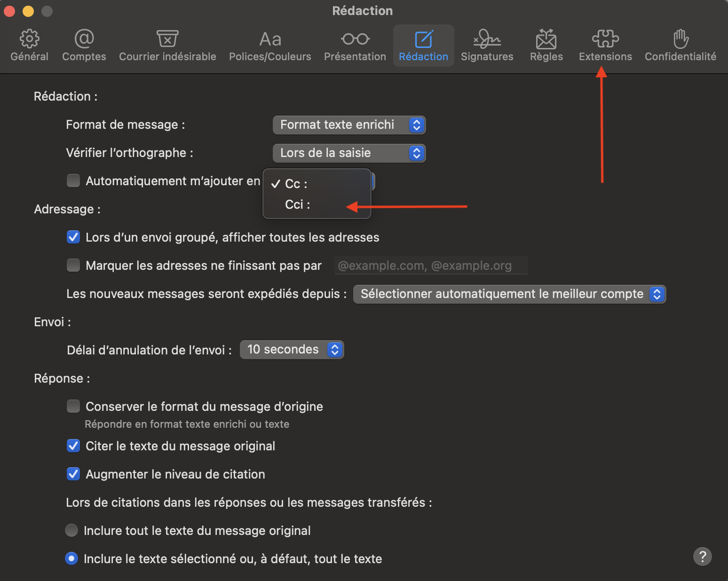The image size is (728, 581).
Task: Disable Citer le texte du message original
Action: click(73, 446)
